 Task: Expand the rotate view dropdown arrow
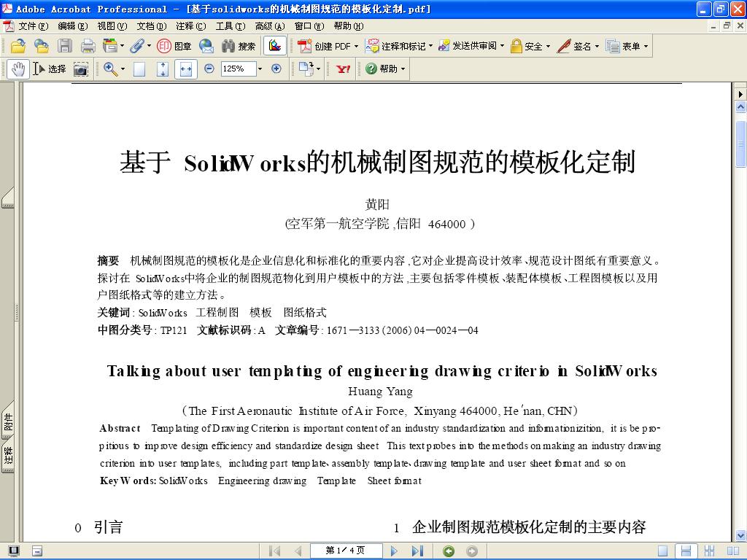coord(318,69)
